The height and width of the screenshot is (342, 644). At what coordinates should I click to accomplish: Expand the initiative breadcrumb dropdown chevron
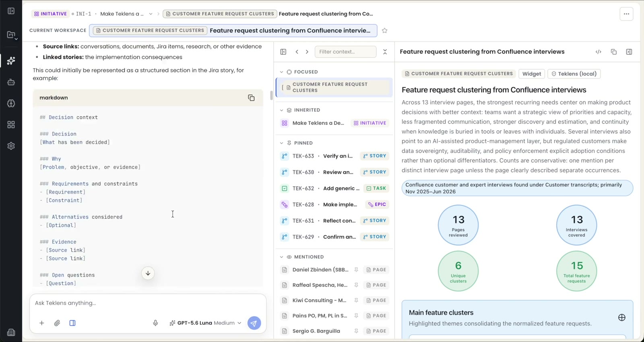click(x=151, y=14)
